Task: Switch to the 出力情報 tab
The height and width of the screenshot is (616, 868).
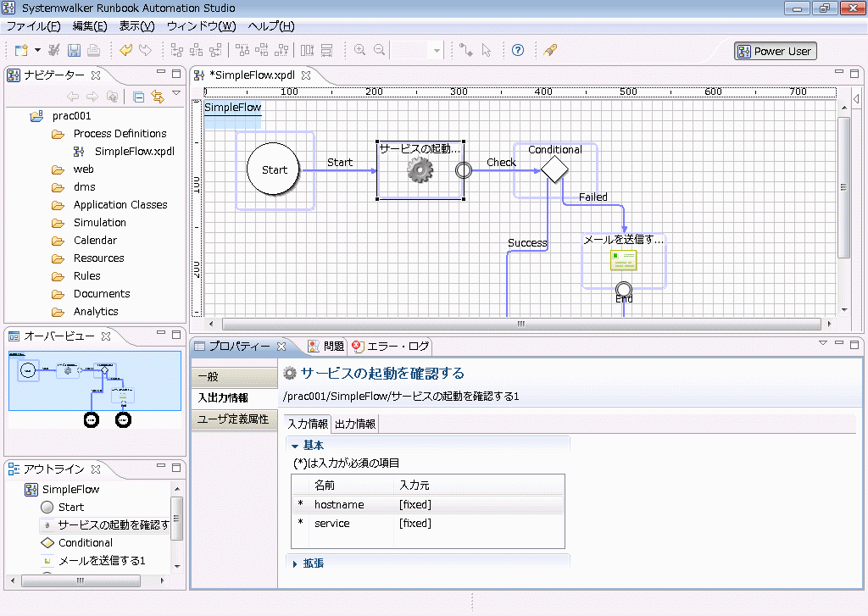Action: click(355, 424)
